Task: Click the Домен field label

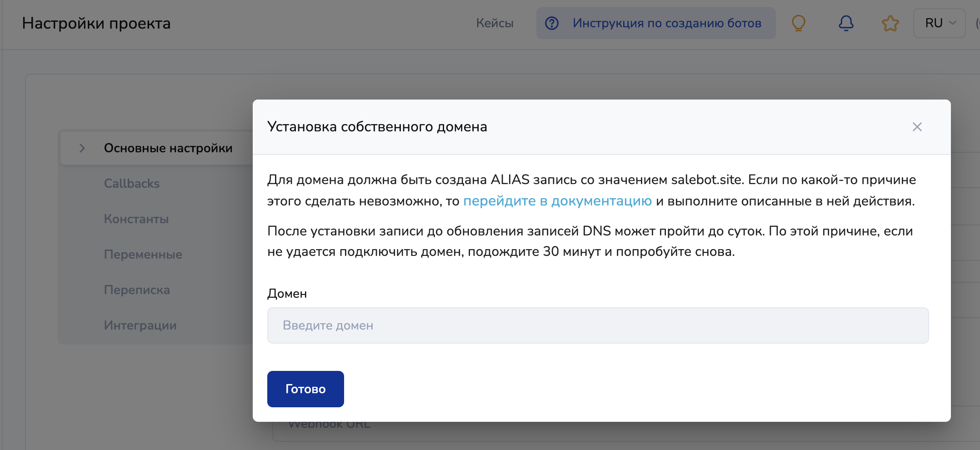Action: 287,294
